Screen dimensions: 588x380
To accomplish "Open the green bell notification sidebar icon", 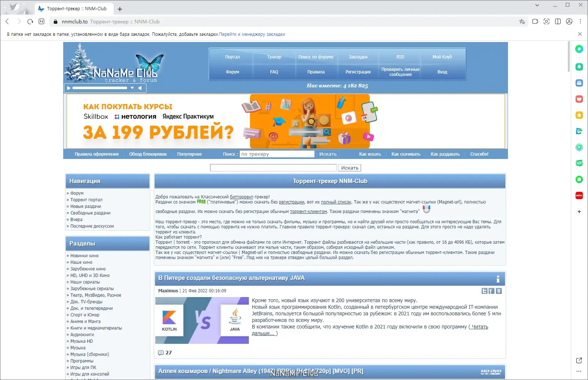I will [579, 67].
